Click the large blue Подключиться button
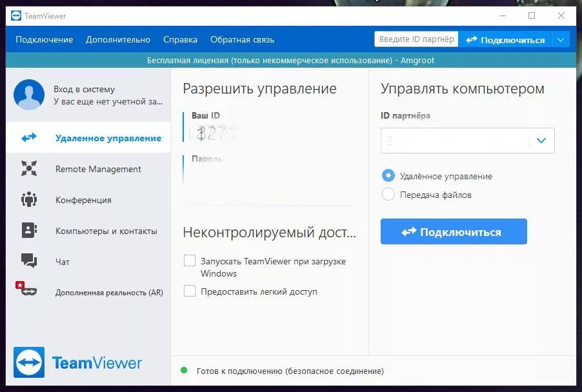The height and width of the screenshot is (392, 582). point(454,231)
